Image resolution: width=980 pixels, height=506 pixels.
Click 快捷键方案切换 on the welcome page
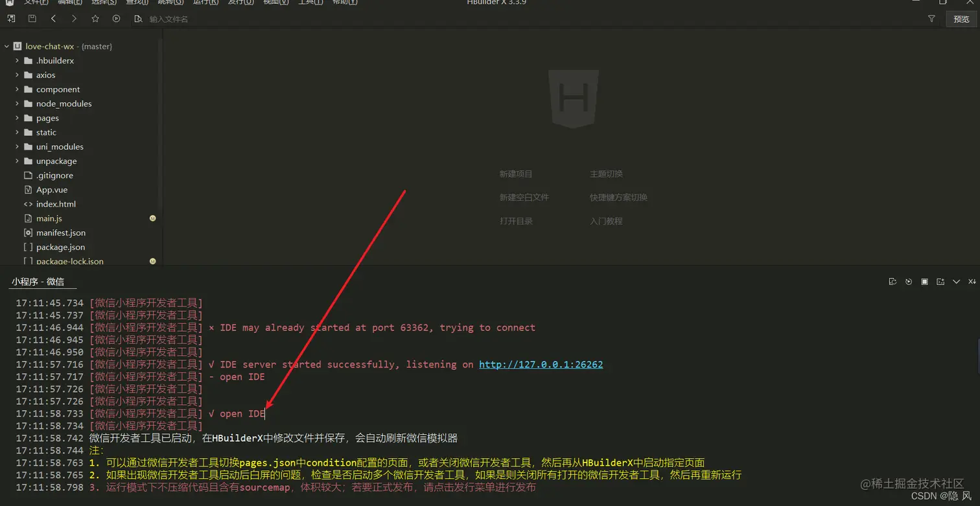click(618, 197)
